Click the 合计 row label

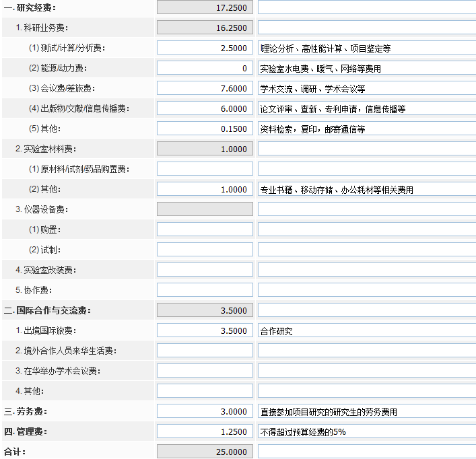coord(15,452)
